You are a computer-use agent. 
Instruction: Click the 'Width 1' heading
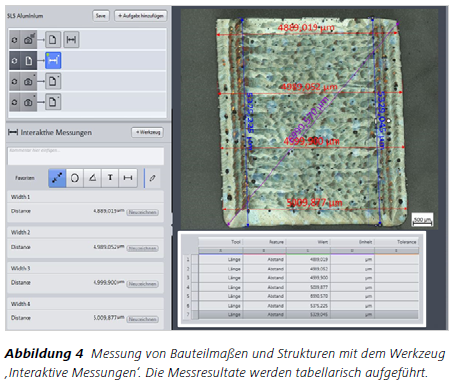[x=20, y=197]
